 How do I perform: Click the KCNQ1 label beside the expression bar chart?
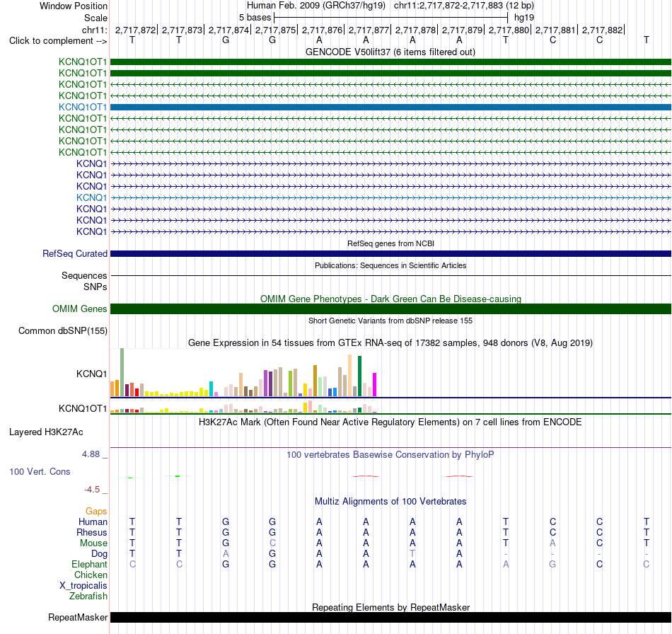click(x=92, y=374)
